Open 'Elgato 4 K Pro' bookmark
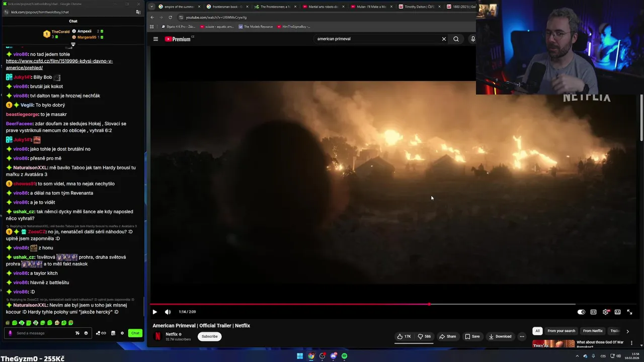 (179, 27)
